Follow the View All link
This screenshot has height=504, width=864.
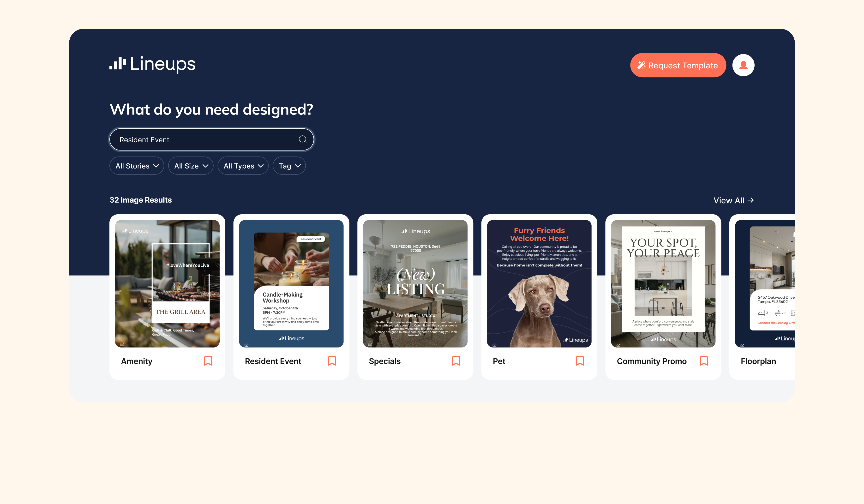coord(729,200)
